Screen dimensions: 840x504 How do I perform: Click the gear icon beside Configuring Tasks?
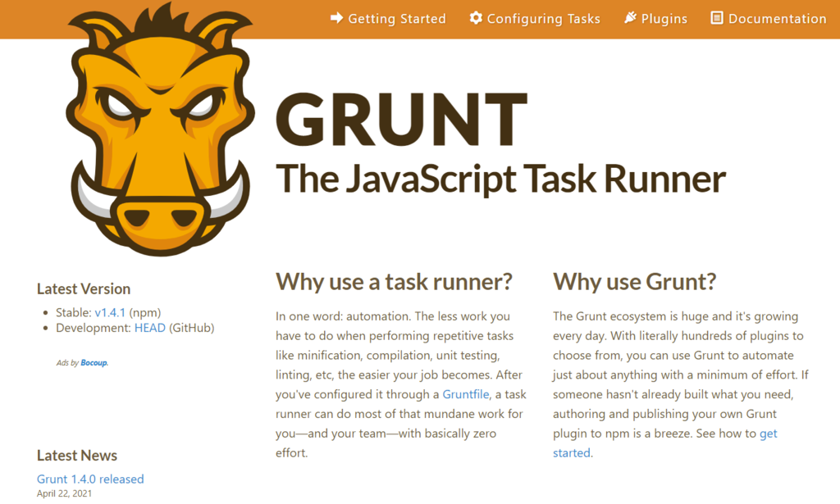477,18
